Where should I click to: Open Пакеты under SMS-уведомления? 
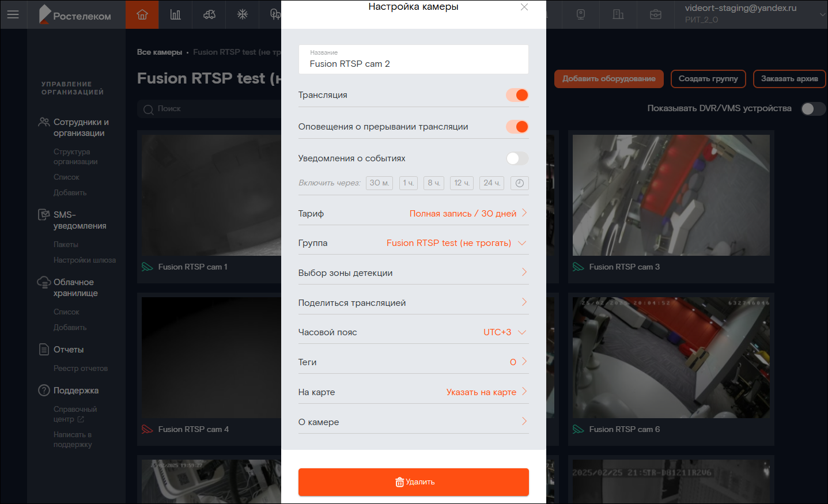pyautogui.click(x=66, y=245)
